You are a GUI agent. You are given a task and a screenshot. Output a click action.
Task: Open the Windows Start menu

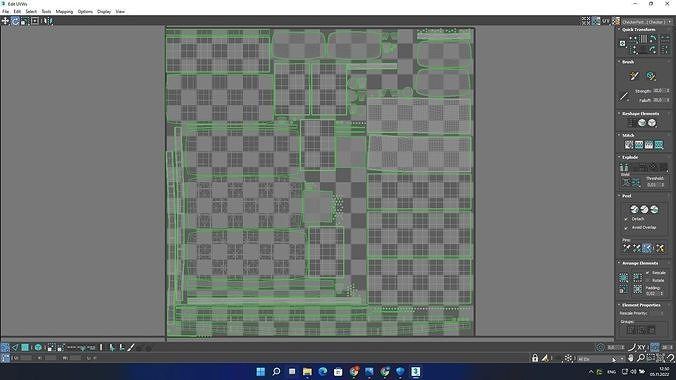260,371
